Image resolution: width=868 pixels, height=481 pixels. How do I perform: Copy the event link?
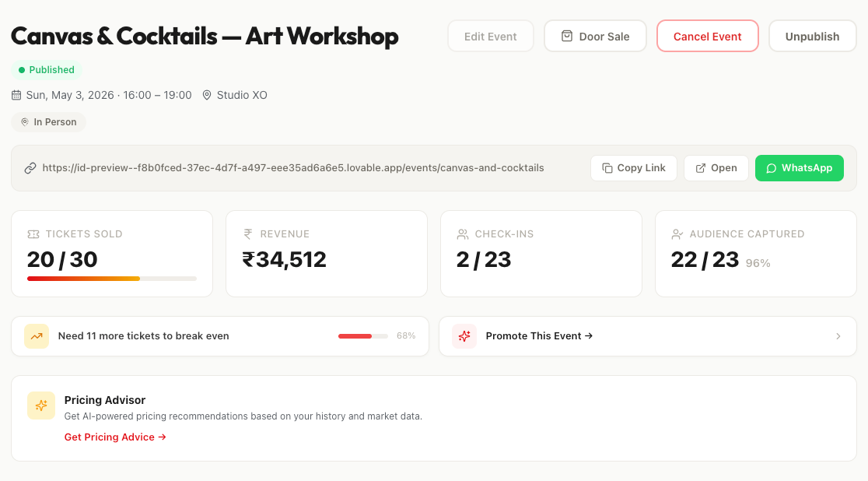point(633,168)
